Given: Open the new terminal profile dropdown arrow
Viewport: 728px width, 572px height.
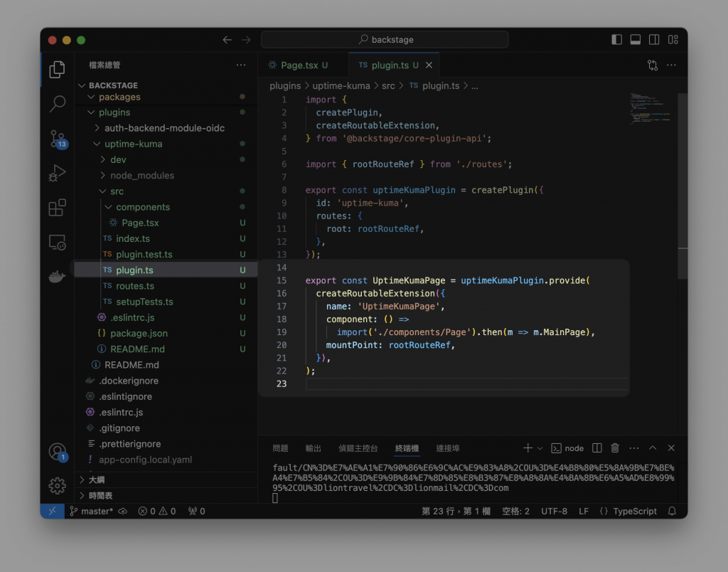Looking at the screenshot, I should tap(540, 448).
